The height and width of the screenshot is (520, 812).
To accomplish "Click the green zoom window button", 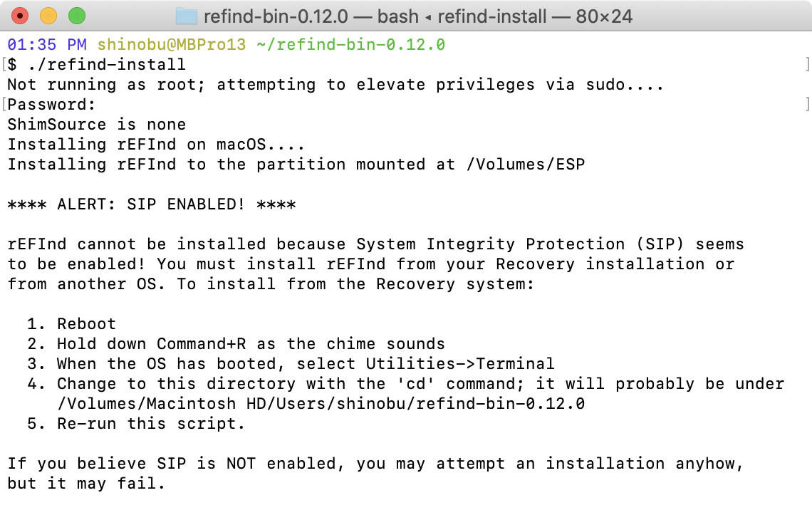I will tap(77, 16).
